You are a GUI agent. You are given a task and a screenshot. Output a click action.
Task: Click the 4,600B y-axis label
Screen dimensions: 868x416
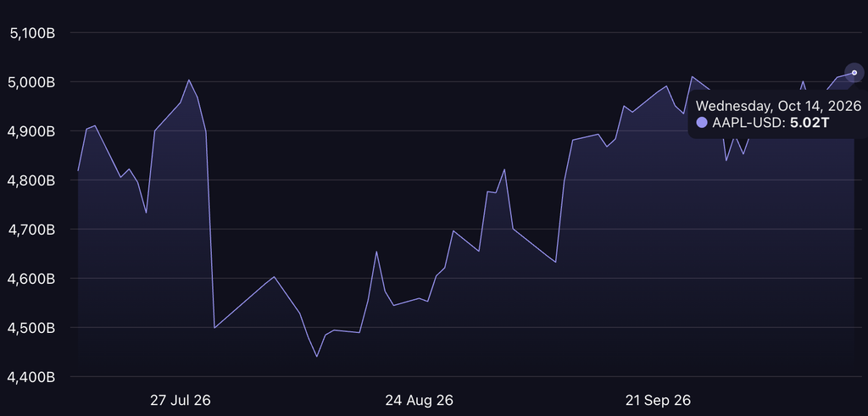click(32, 279)
